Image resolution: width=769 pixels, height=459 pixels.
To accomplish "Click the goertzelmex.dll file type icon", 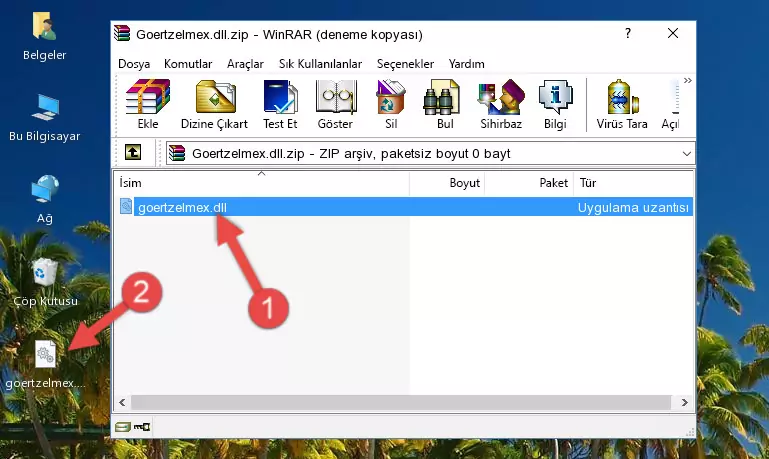I will pos(126,206).
